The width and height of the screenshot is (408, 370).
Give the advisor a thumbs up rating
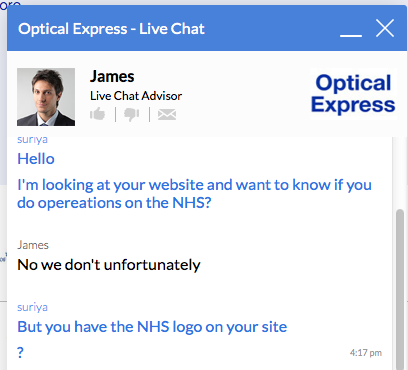(x=97, y=114)
